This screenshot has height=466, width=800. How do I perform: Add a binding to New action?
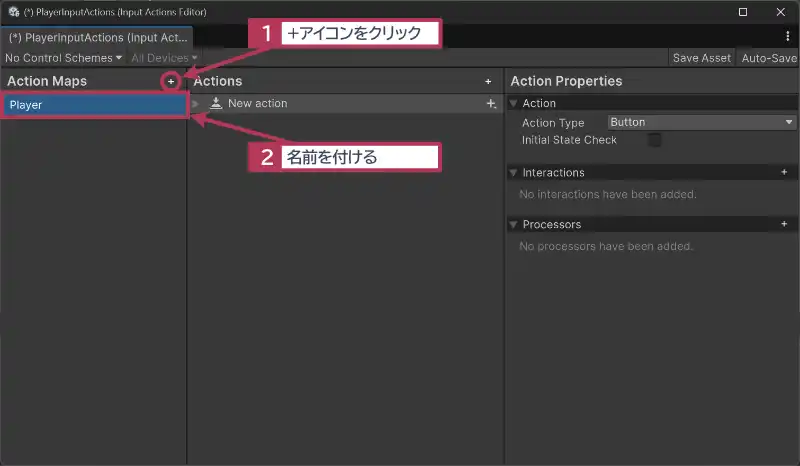pos(490,104)
